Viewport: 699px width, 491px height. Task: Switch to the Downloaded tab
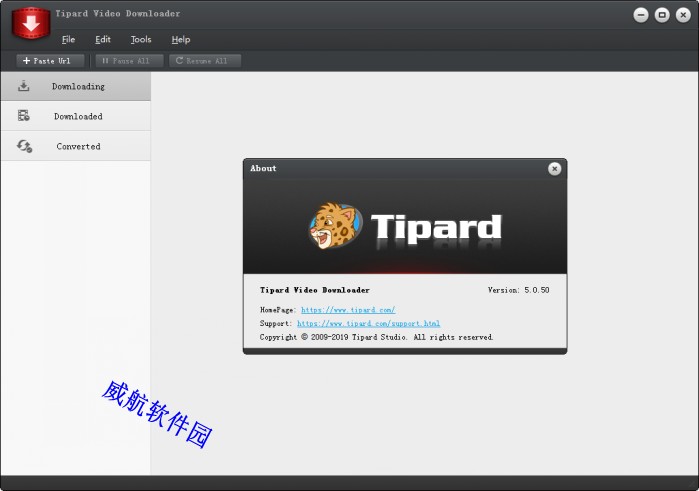75,116
